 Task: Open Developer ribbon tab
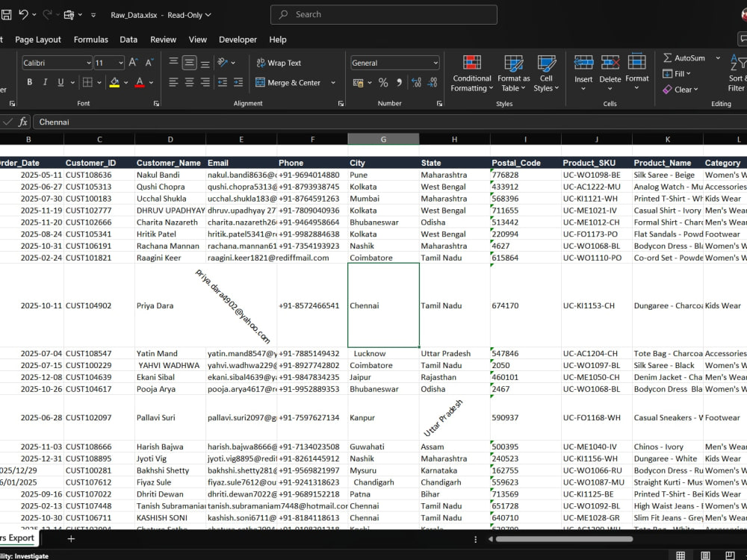pyautogui.click(x=238, y=40)
